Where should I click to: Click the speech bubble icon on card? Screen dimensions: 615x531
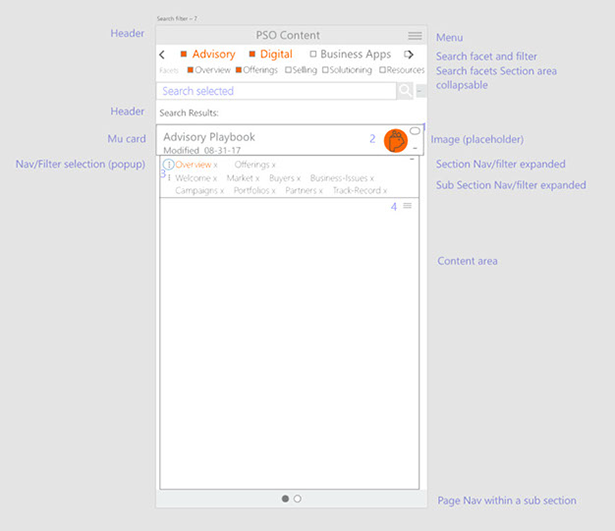[415, 131]
